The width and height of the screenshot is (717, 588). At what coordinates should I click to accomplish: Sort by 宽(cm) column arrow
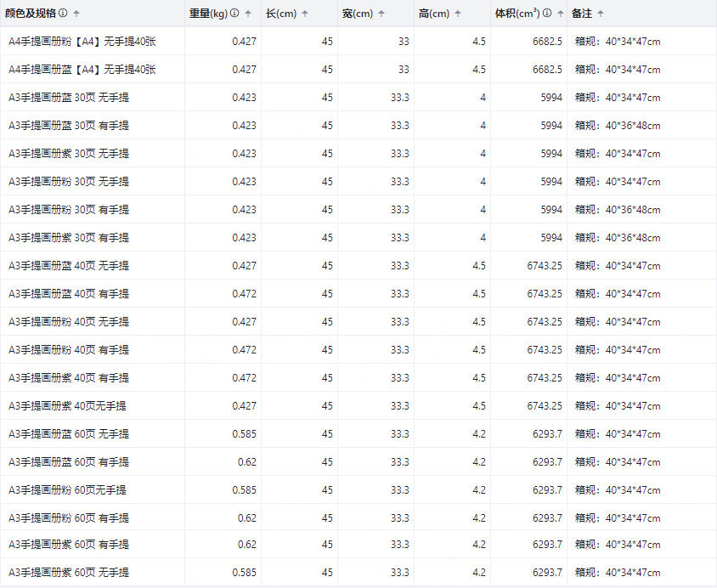(381, 14)
